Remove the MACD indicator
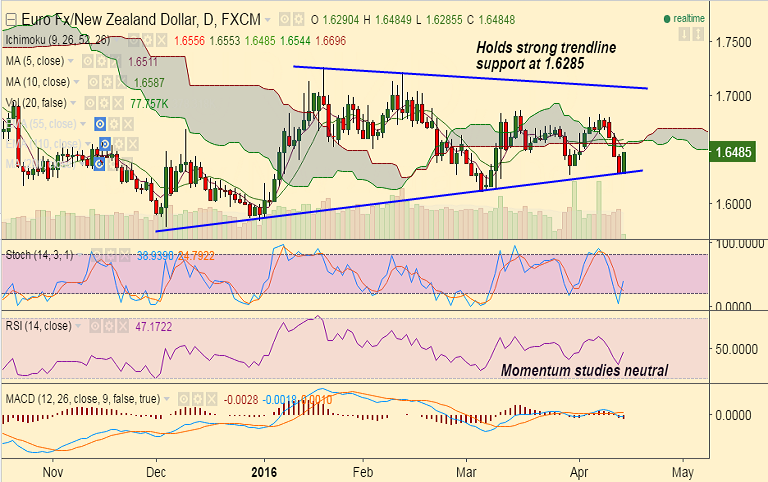This screenshot has width=768, height=482. (x=211, y=399)
